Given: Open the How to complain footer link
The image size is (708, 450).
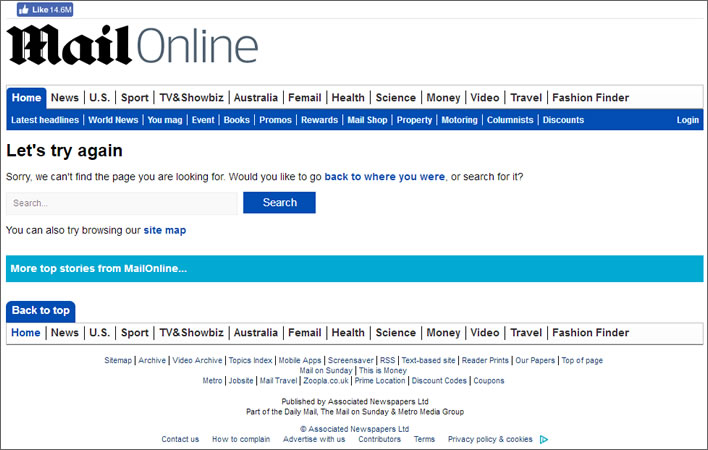Looking at the screenshot, I should coord(241,439).
